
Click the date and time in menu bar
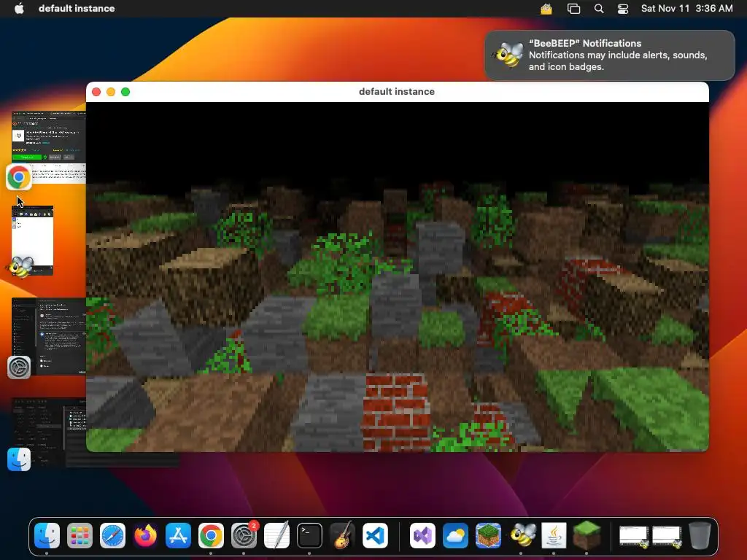click(x=686, y=8)
